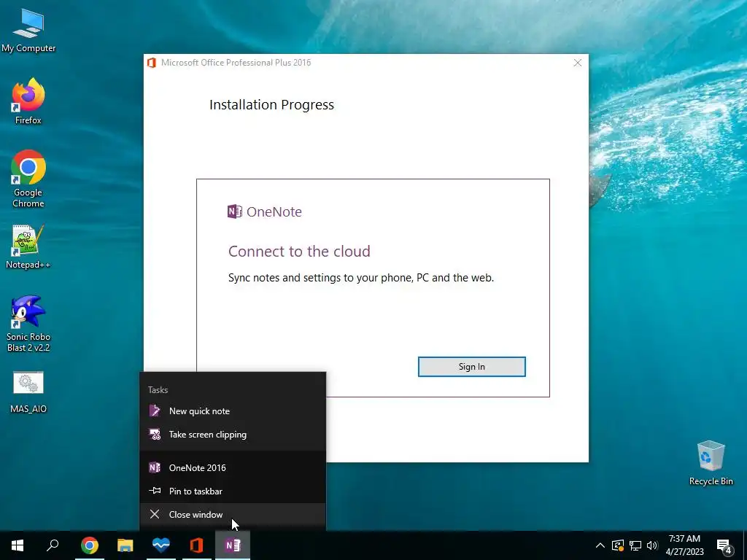Select the MAS_AIO desktop file
The height and width of the screenshot is (560, 747).
28,392
